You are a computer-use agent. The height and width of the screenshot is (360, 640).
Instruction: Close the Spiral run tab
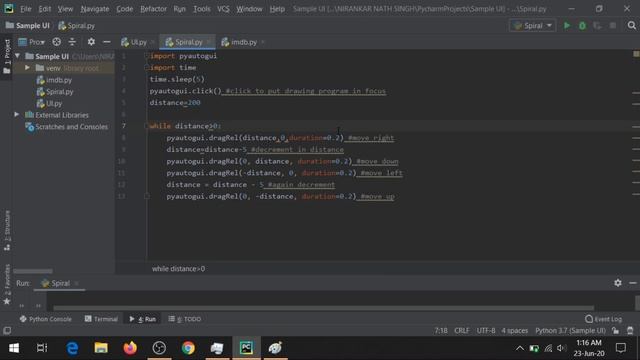pos(76,283)
